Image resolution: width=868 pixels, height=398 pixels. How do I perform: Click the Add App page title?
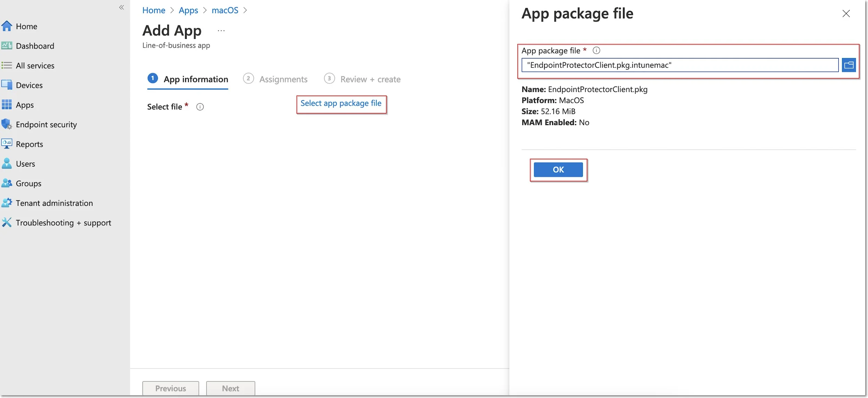coord(172,31)
